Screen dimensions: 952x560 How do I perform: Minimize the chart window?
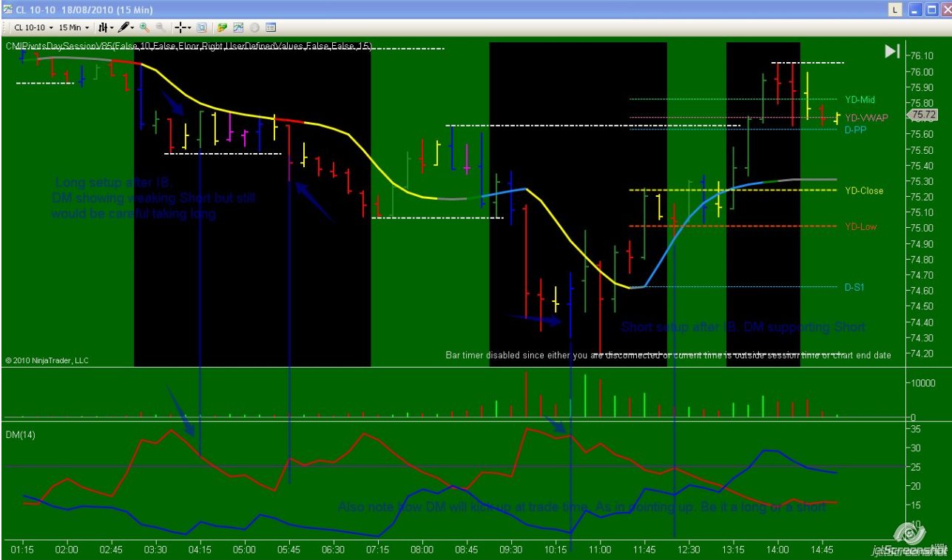(915, 10)
